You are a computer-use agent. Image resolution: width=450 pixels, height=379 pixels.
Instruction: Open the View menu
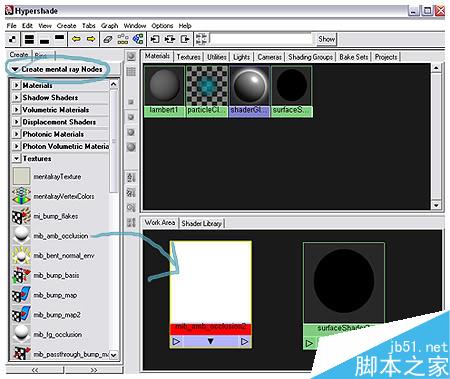tap(45, 26)
